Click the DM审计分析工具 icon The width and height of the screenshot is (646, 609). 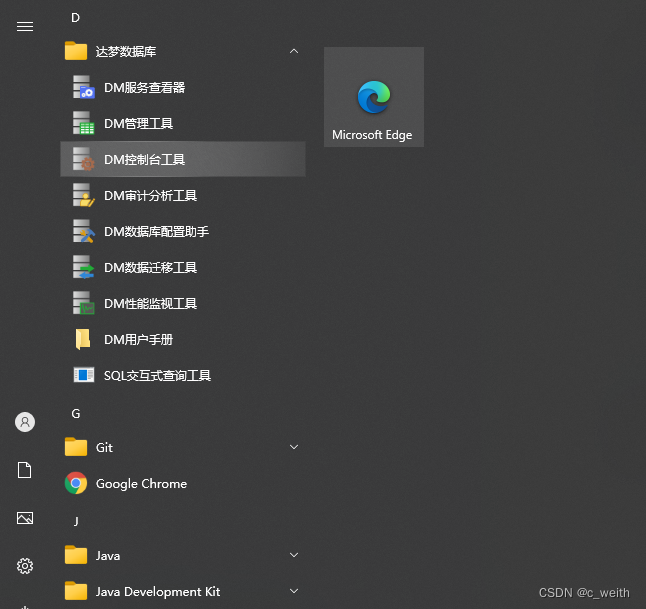(x=84, y=195)
